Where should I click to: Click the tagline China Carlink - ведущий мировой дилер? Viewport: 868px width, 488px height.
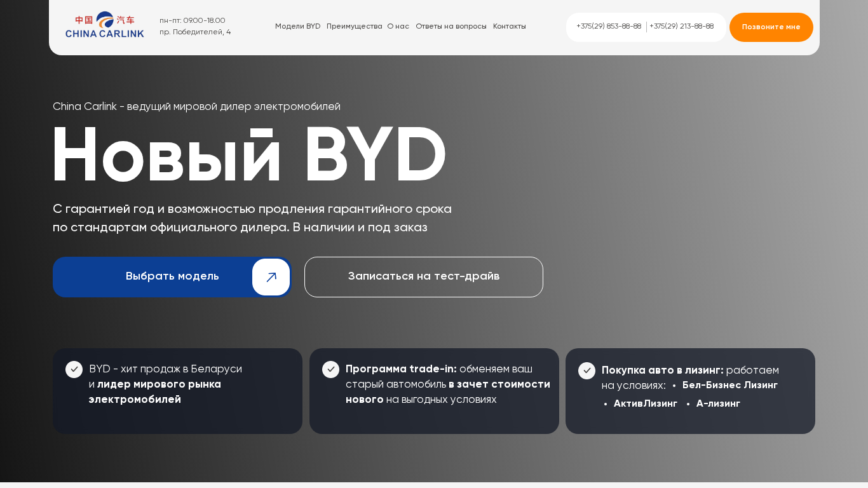197,107
